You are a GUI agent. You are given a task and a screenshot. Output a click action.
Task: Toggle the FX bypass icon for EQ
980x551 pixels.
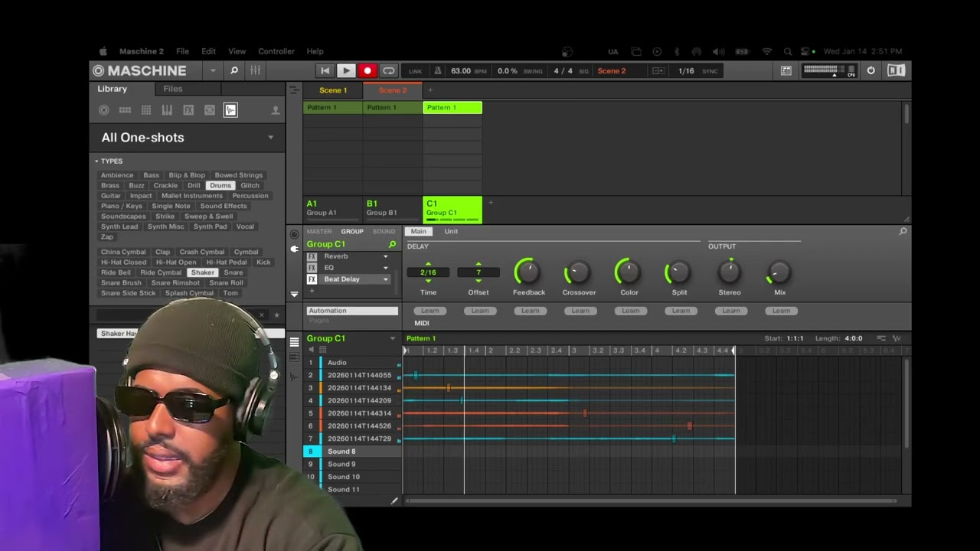tap(312, 268)
